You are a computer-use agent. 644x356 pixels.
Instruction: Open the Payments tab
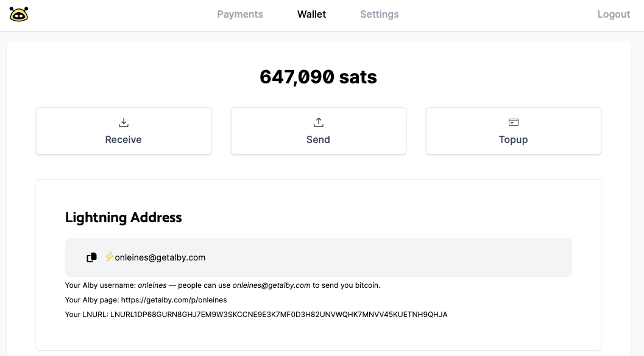click(x=240, y=15)
